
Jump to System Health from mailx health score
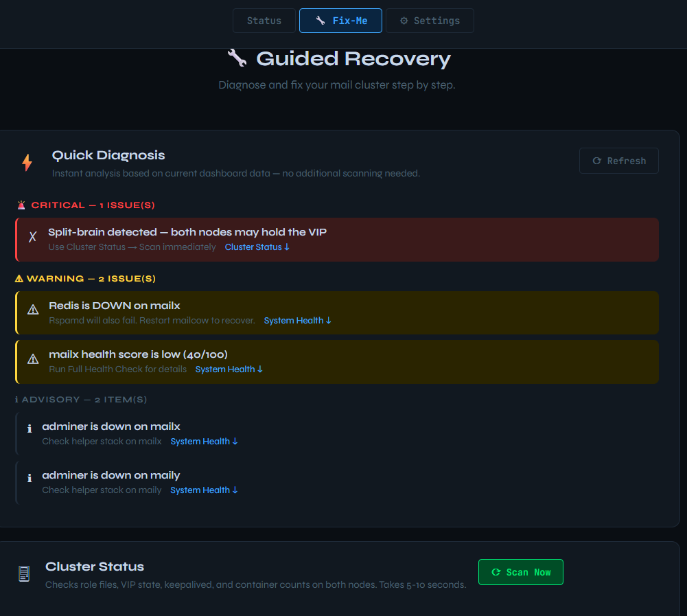coord(229,369)
